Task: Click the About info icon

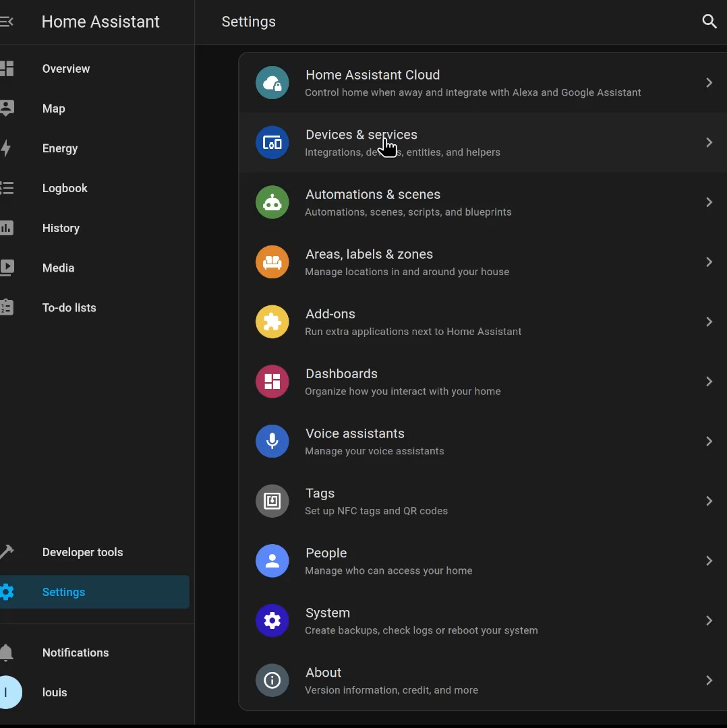Action: pos(272,680)
